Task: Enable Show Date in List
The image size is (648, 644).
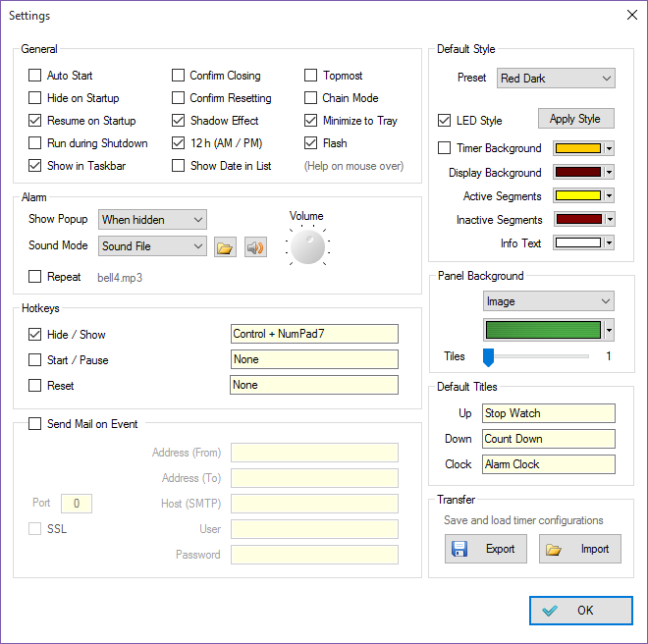Action: (x=178, y=165)
